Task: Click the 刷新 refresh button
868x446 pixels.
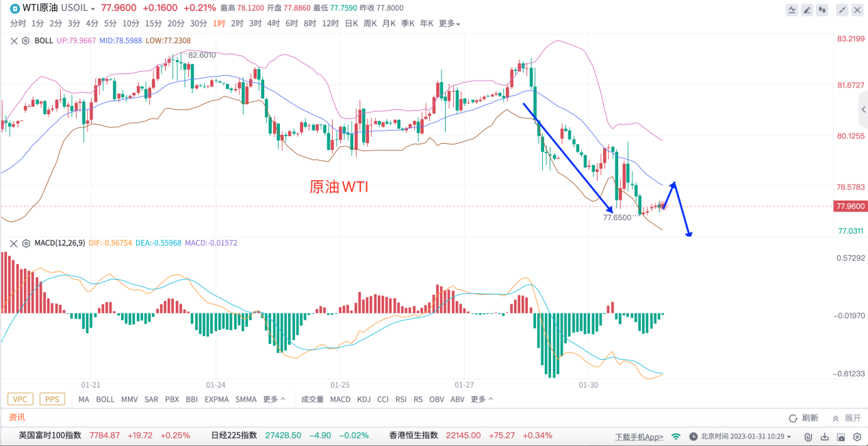Action: click(x=804, y=418)
